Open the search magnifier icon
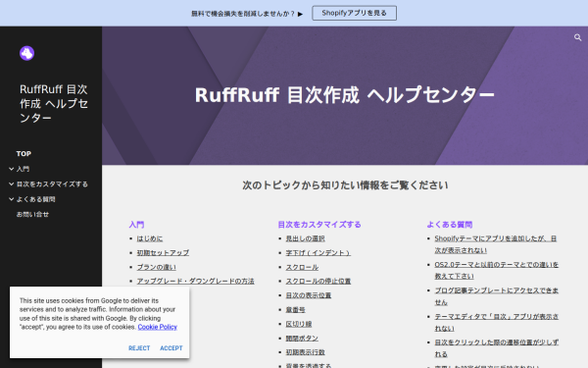The height and width of the screenshot is (368, 588). click(577, 37)
